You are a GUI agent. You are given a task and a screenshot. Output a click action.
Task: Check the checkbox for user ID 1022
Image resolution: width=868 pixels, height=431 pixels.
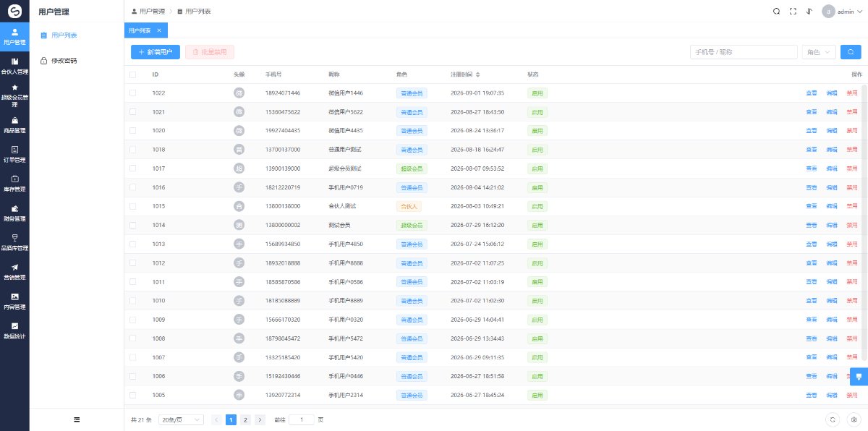point(132,93)
